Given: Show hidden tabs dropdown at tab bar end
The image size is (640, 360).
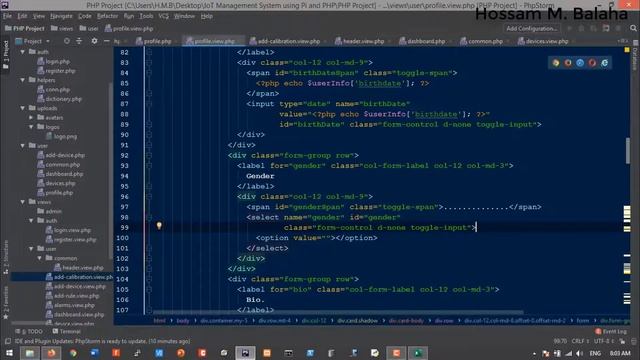Looking at the screenshot, I should tap(623, 41).
